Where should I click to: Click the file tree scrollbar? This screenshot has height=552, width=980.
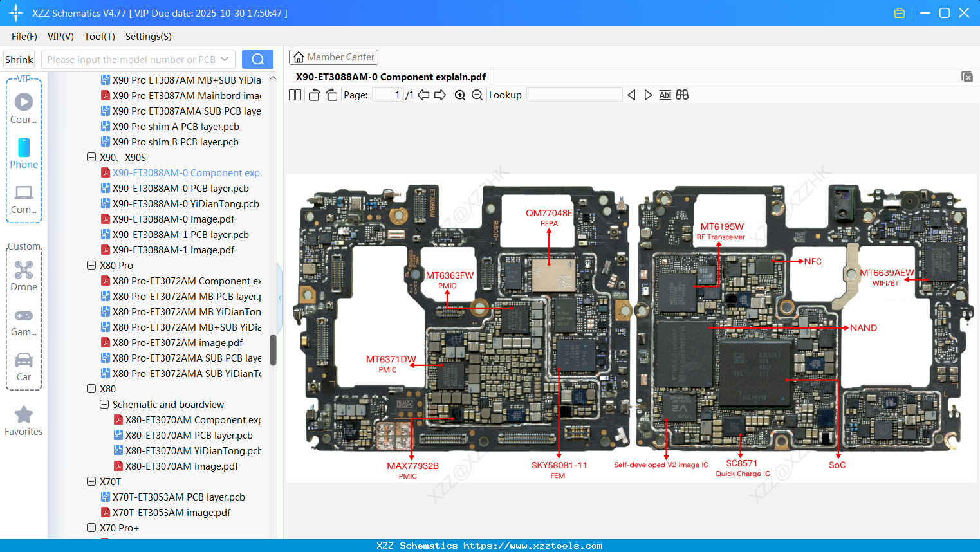point(272,351)
